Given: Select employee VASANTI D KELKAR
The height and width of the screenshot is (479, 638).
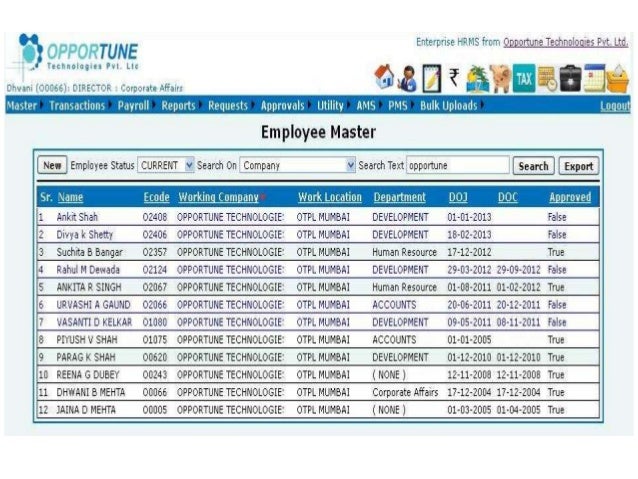Looking at the screenshot, I should pos(94,322).
